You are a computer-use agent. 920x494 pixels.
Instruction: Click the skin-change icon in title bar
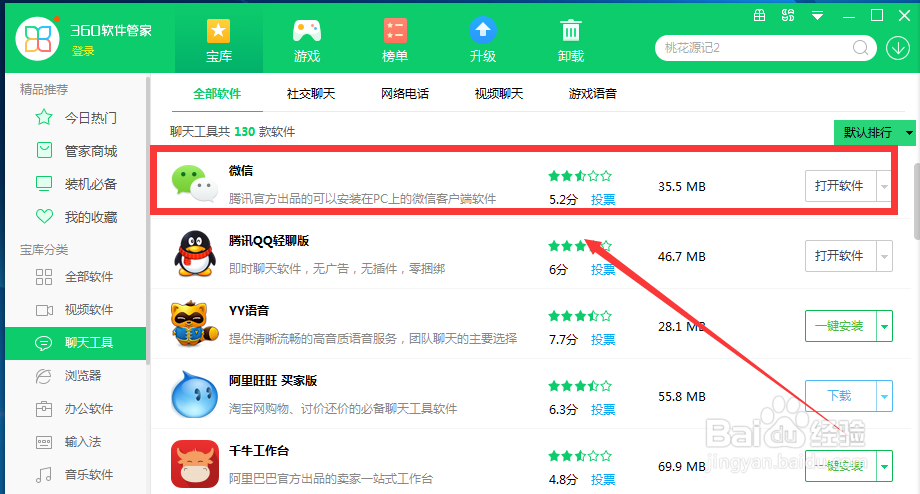coord(788,16)
